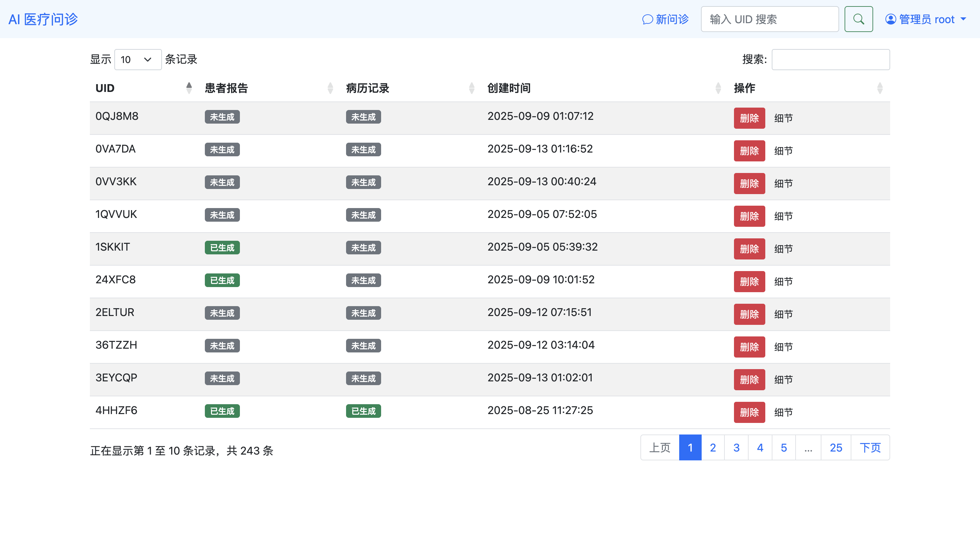
Task: Click the 新问诊 chat bubble icon
Action: (x=647, y=19)
